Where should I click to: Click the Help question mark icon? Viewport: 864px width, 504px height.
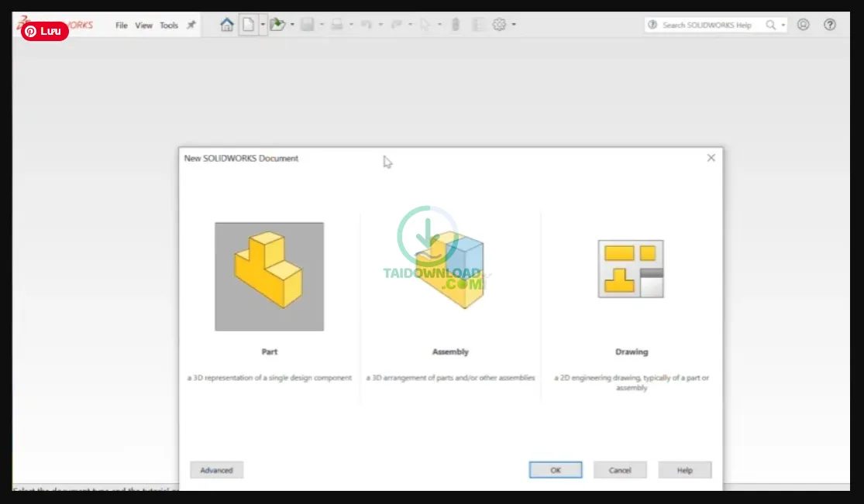830,24
